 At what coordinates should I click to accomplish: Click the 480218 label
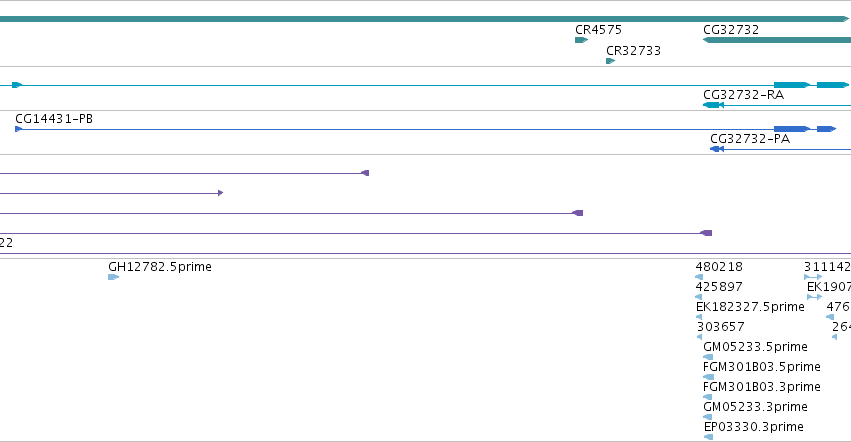coord(719,267)
